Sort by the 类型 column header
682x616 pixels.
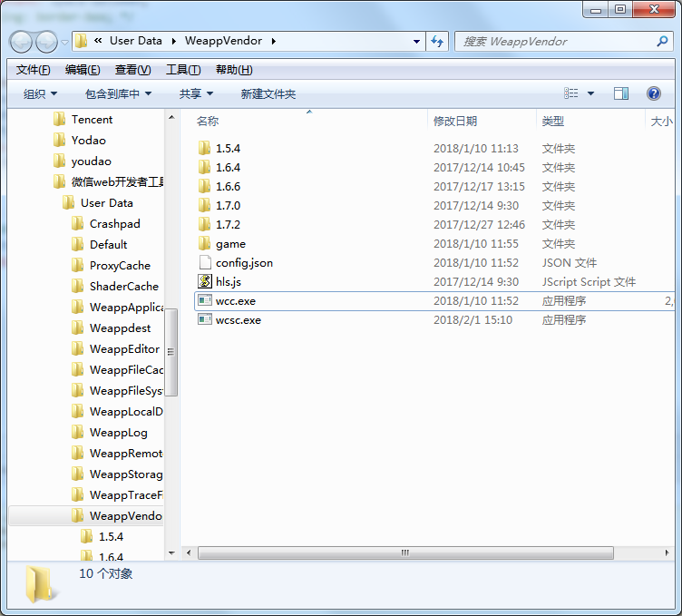553,122
